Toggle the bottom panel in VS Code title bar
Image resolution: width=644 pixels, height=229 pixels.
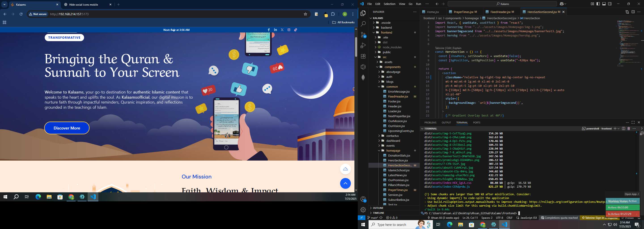click(x=604, y=4)
